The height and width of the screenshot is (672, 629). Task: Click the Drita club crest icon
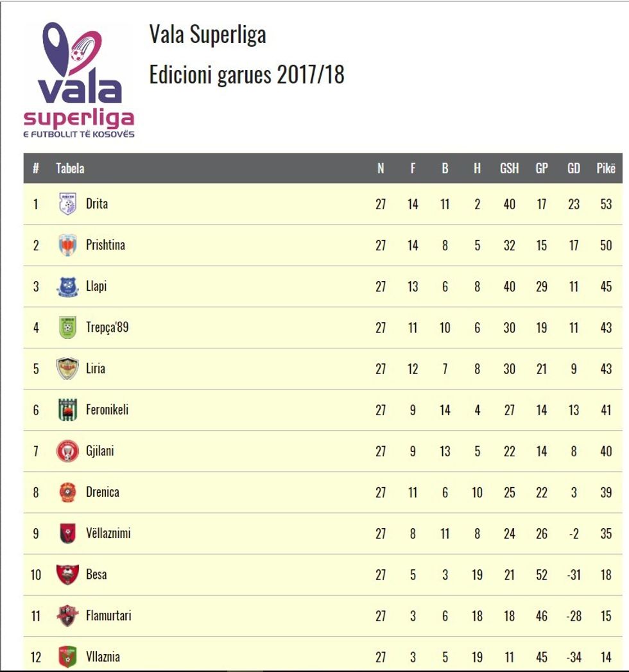(x=67, y=204)
